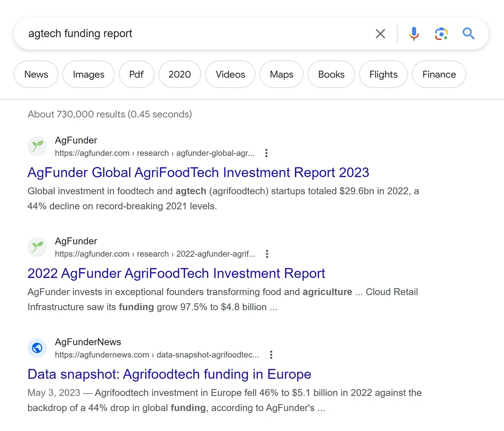The image size is (504, 431).
Task: Click the AgFunderNews globe favicon
Action: coord(37,348)
